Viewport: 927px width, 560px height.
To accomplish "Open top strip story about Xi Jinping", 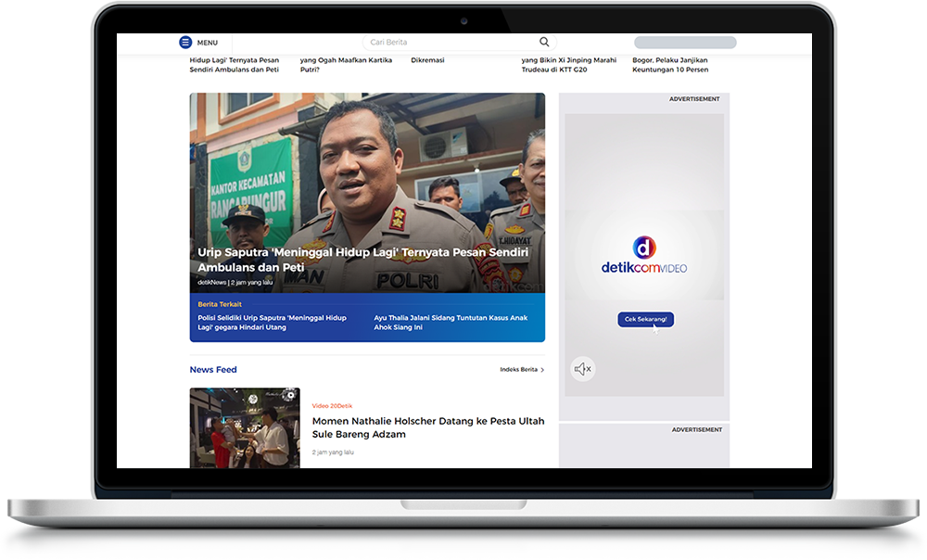I will tap(568, 65).
